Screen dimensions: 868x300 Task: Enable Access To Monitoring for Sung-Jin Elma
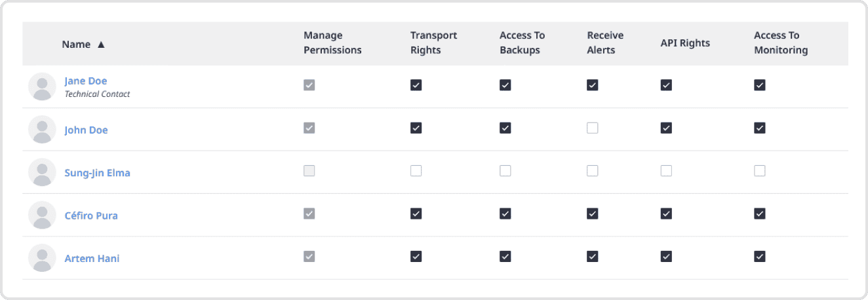coord(760,171)
